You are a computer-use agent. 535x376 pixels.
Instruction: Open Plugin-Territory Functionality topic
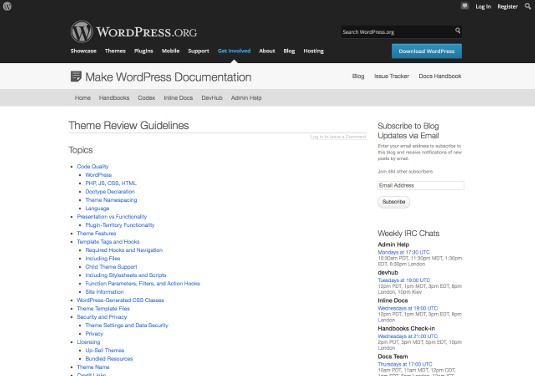point(120,225)
